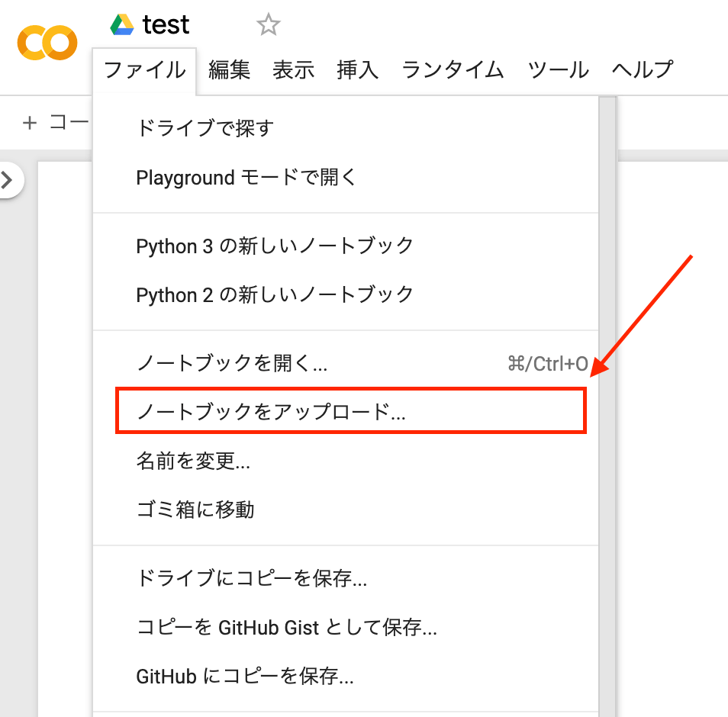Viewport: 728px width, 717px height.
Task: Click the Google Drive icon beside test
Action: [x=121, y=24]
